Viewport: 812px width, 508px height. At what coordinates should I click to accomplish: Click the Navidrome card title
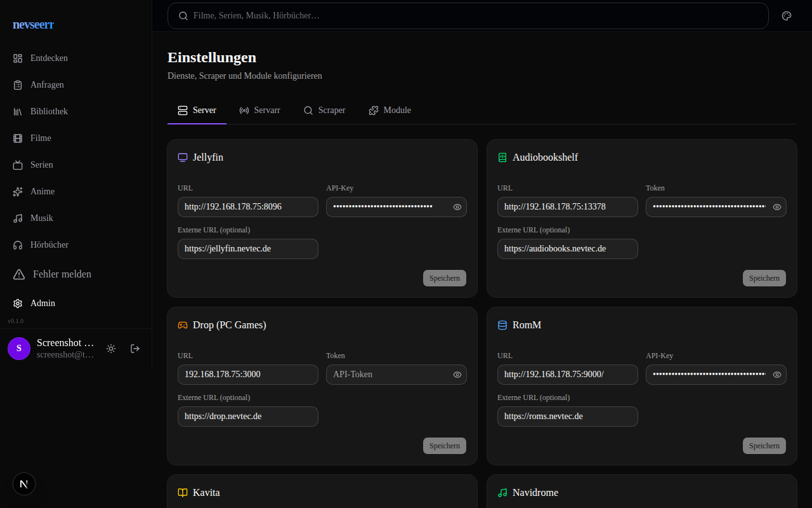tap(535, 493)
